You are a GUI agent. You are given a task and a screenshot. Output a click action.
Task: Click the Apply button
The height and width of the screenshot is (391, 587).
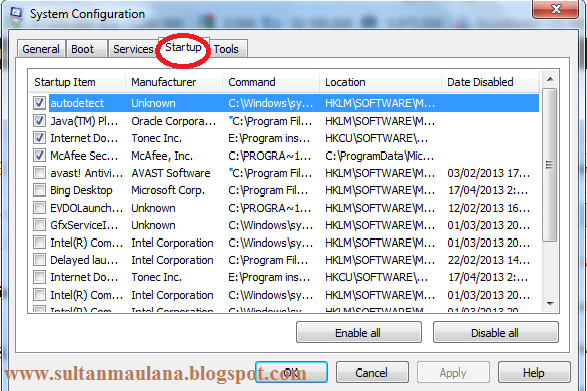coord(453,372)
